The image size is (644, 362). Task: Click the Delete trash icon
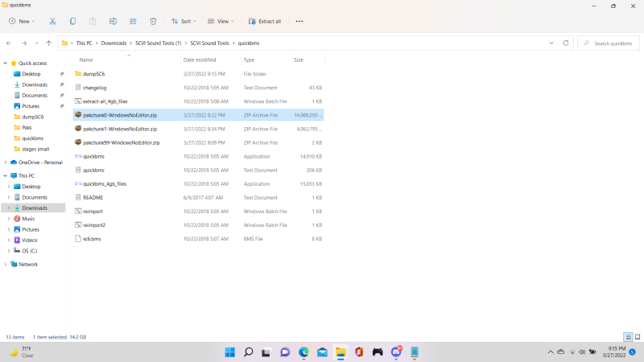(153, 22)
